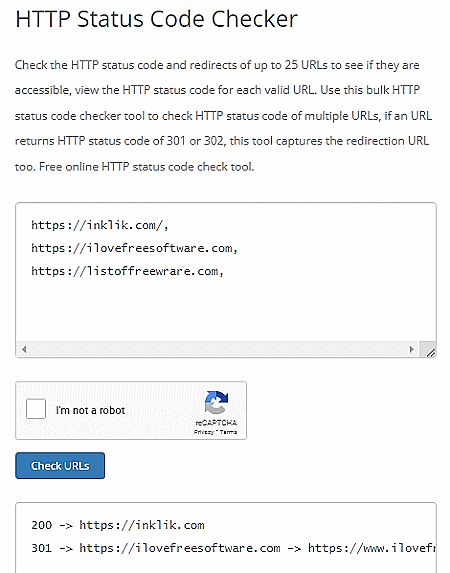
Task: Click the I'm not a robot label text
Action: (x=90, y=410)
